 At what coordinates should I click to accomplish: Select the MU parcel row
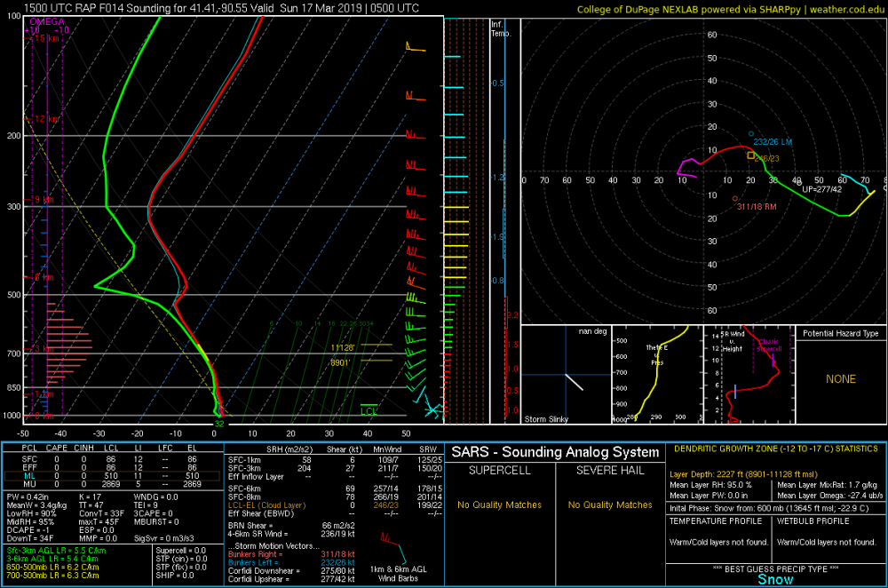point(112,484)
